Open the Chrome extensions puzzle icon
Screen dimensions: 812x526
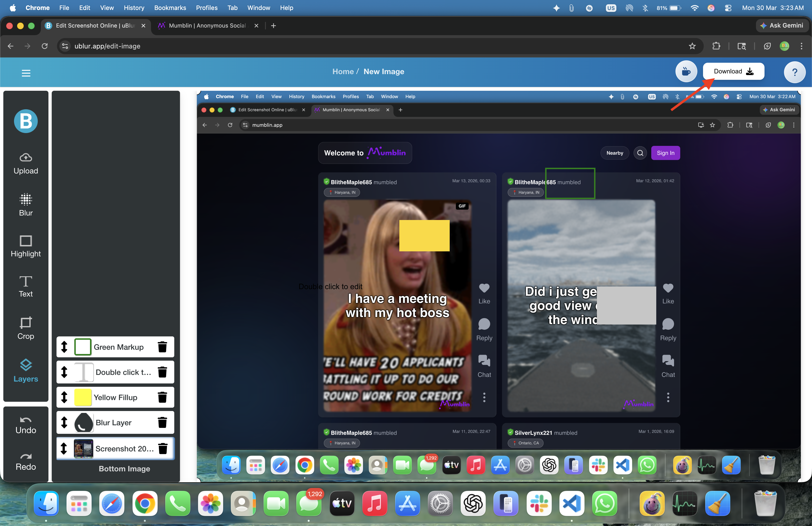tap(716, 46)
